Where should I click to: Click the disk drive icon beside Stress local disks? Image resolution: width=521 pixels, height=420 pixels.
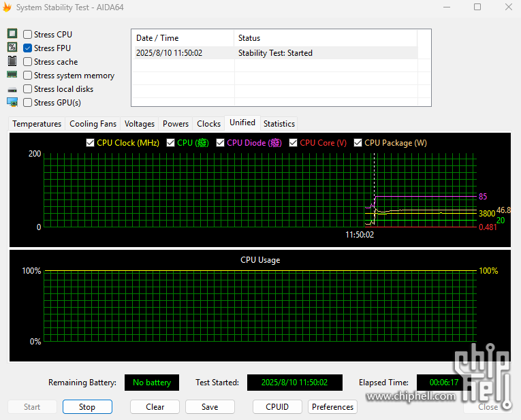coord(12,90)
